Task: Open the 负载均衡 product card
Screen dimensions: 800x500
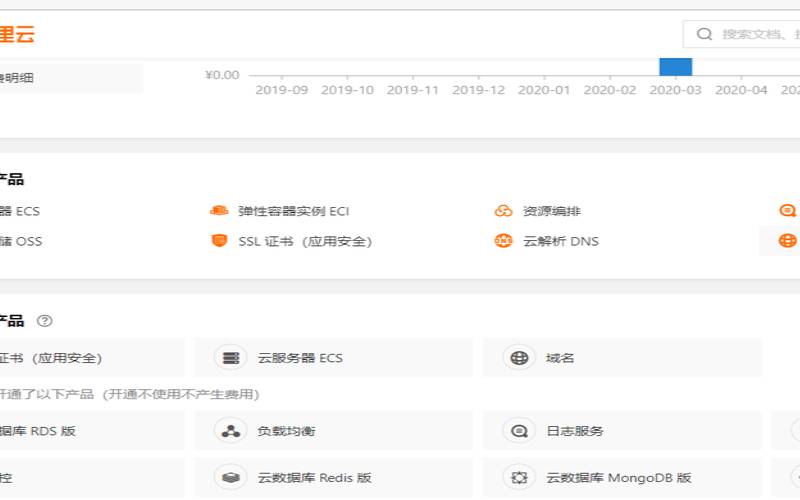Action: [333, 431]
